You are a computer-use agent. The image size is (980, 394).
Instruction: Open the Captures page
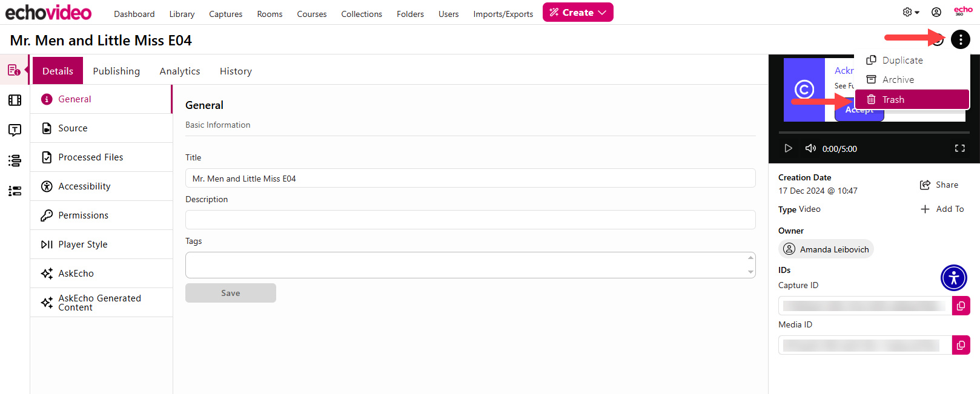click(226, 14)
